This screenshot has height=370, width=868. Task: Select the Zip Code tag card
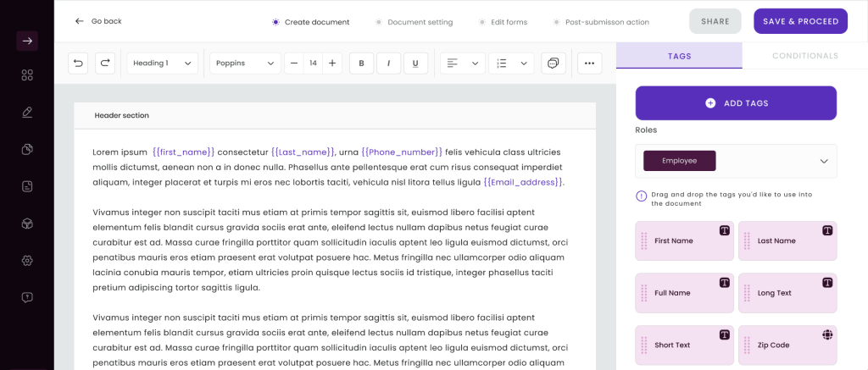[x=787, y=345]
